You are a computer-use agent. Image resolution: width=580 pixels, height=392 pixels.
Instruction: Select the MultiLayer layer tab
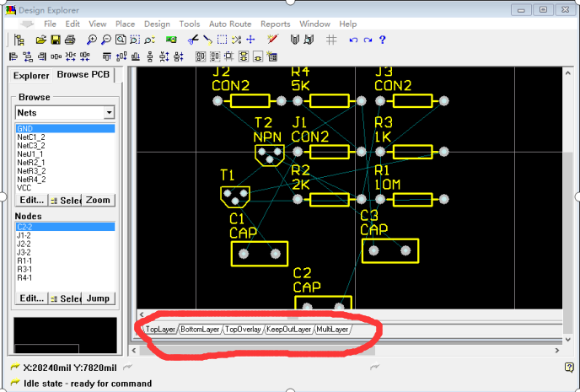pos(332,329)
